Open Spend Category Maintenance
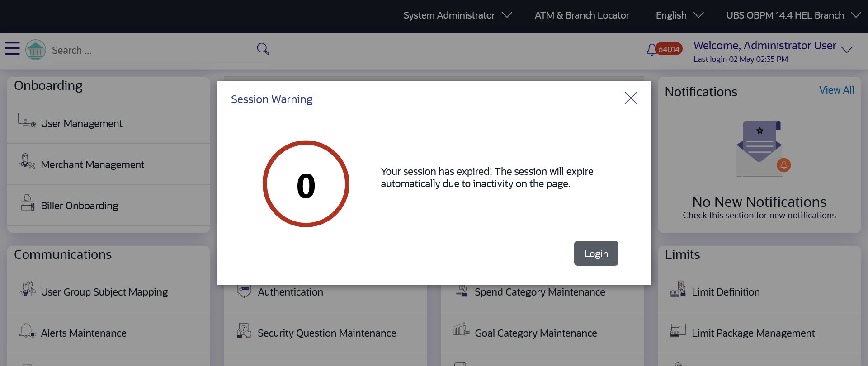868x366 pixels. [x=540, y=292]
